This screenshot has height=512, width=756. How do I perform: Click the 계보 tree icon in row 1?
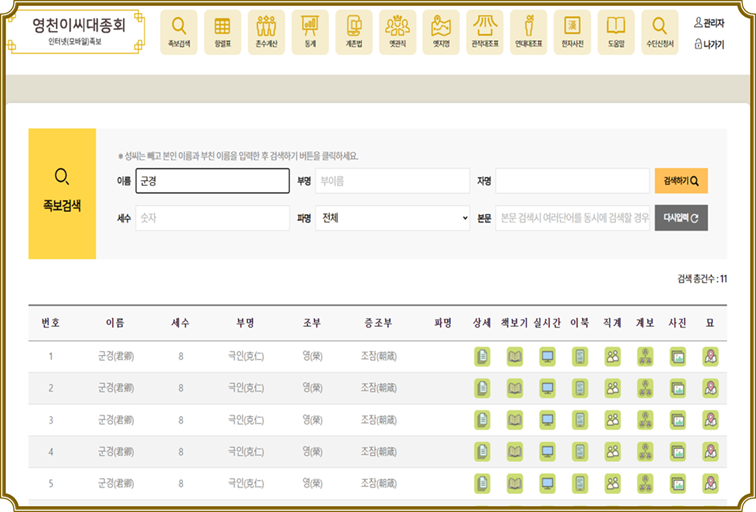pos(645,357)
